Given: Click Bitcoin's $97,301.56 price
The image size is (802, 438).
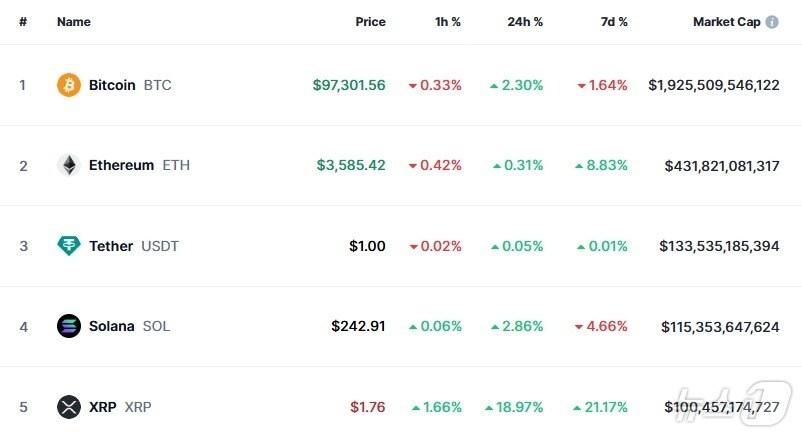Looking at the screenshot, I should click(x=349, y=85).
